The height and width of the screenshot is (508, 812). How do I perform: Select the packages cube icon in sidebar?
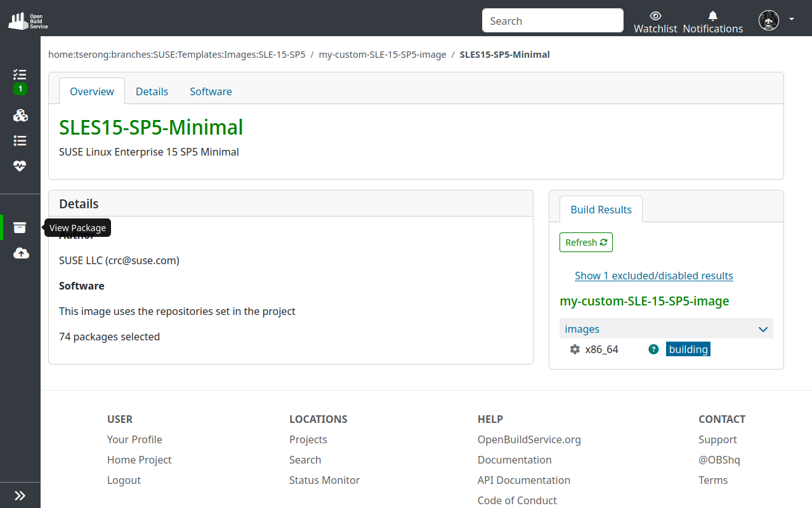coord(20,116)
